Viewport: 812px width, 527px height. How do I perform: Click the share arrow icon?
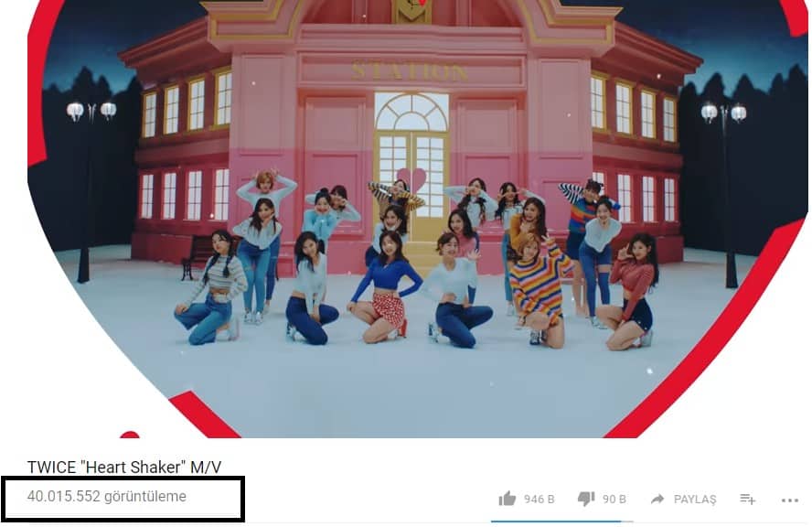click(x=657, y=499)
